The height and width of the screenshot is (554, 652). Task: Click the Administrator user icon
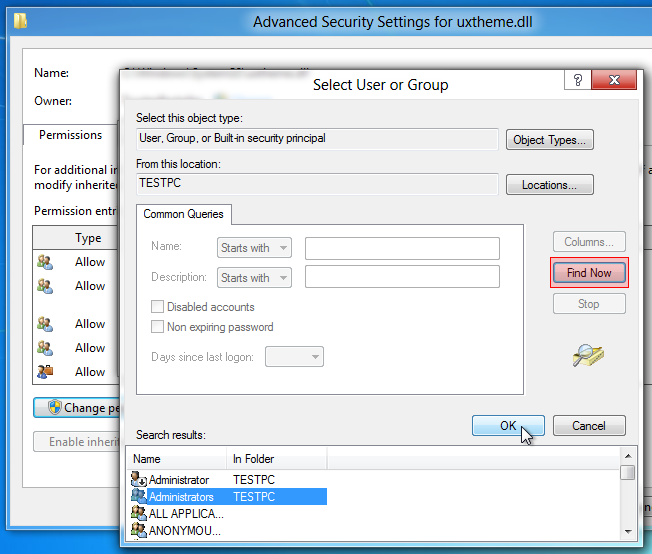pos(138,479)
